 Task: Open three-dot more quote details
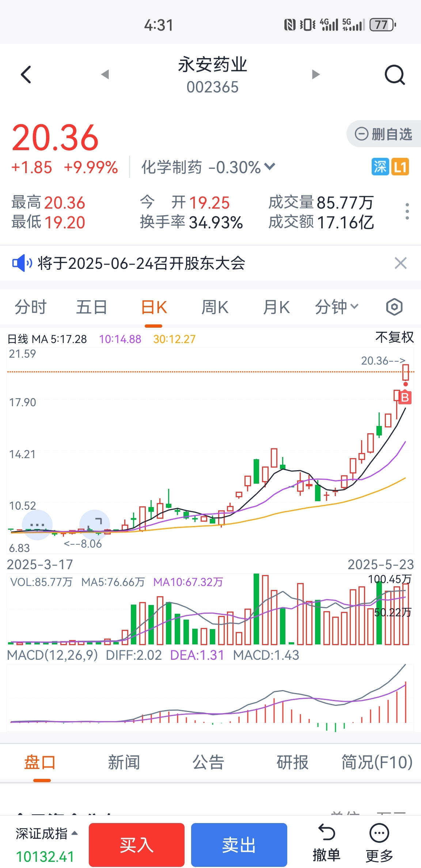[407, 212]
